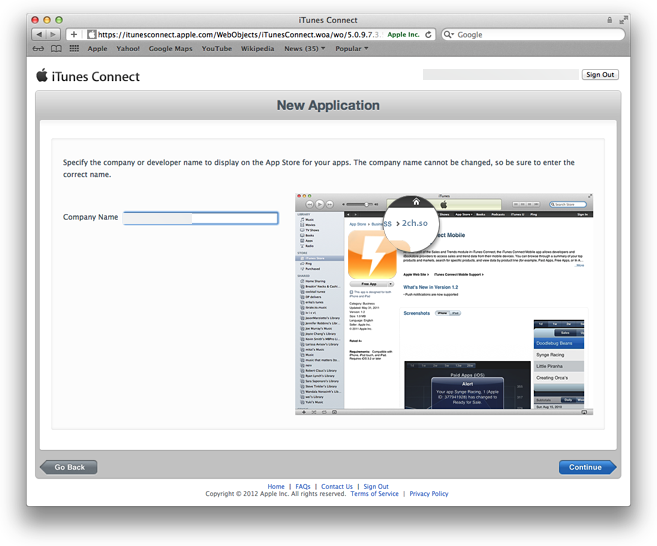Click the Sign Out button at top

(x=600, y=75)
